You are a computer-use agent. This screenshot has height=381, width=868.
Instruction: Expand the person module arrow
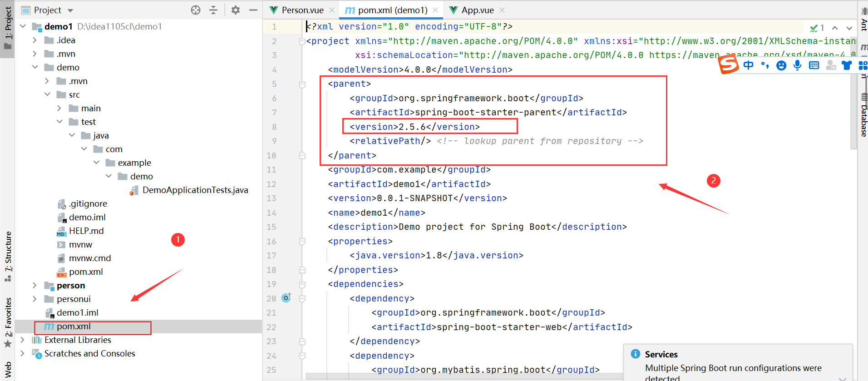click(35, 285)
